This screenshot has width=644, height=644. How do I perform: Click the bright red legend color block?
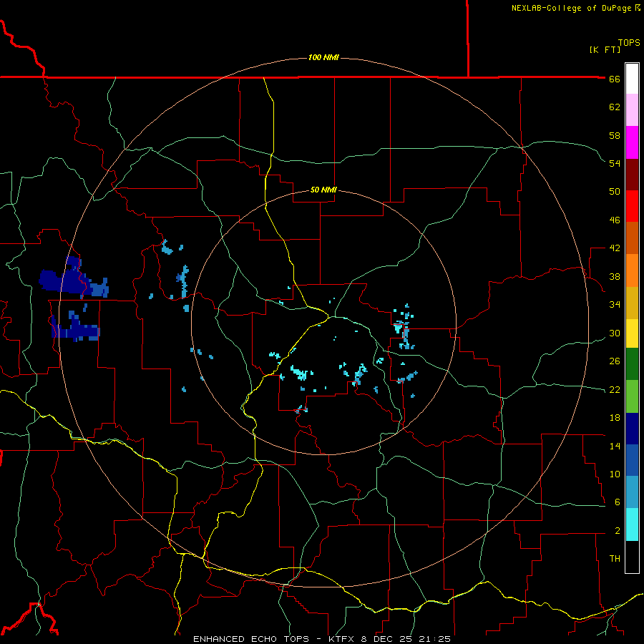tap(632, 206)
